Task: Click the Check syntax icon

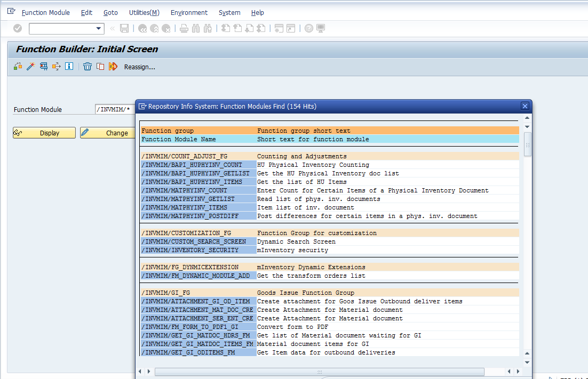Action: pos(18,67)
